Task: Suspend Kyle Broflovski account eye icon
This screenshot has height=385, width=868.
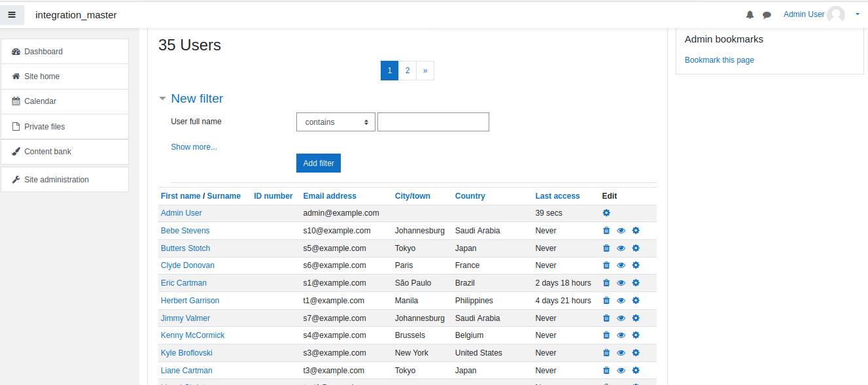Action: 621,353
